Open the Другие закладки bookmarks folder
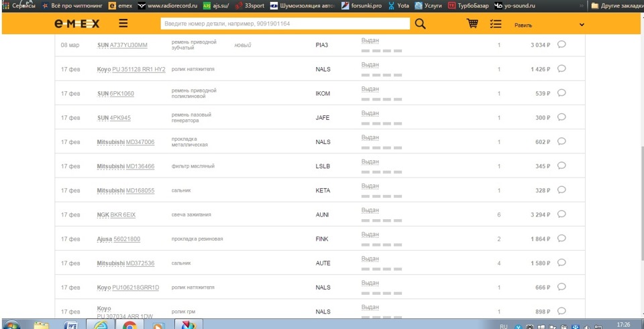Image resolution: width=644 pixels, height=329 pixels. (x=616, y=6)
